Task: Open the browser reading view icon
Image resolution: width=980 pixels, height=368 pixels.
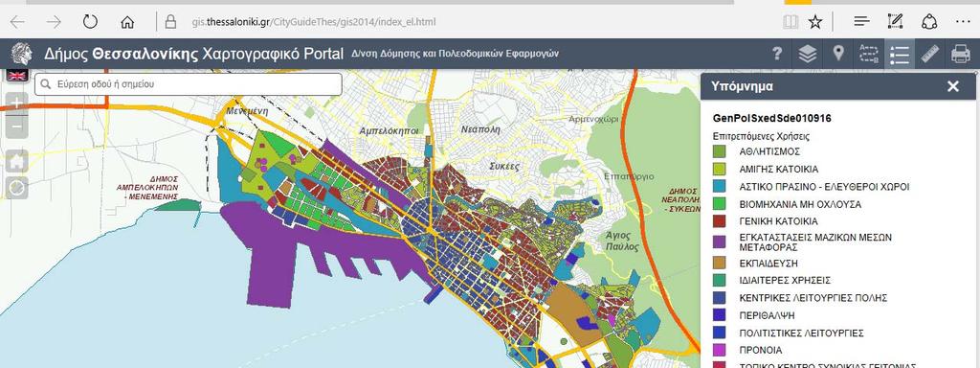Action: [x=791, y=22]
